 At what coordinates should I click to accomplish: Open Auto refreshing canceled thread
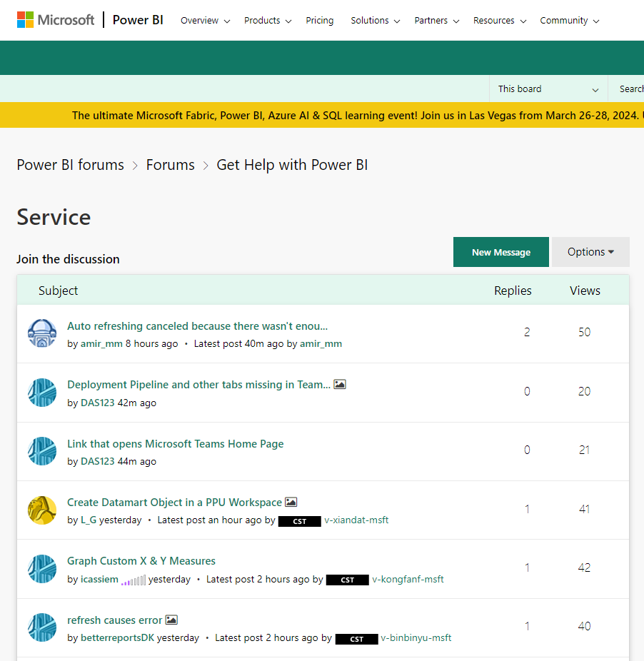click(x=197, y=326)
